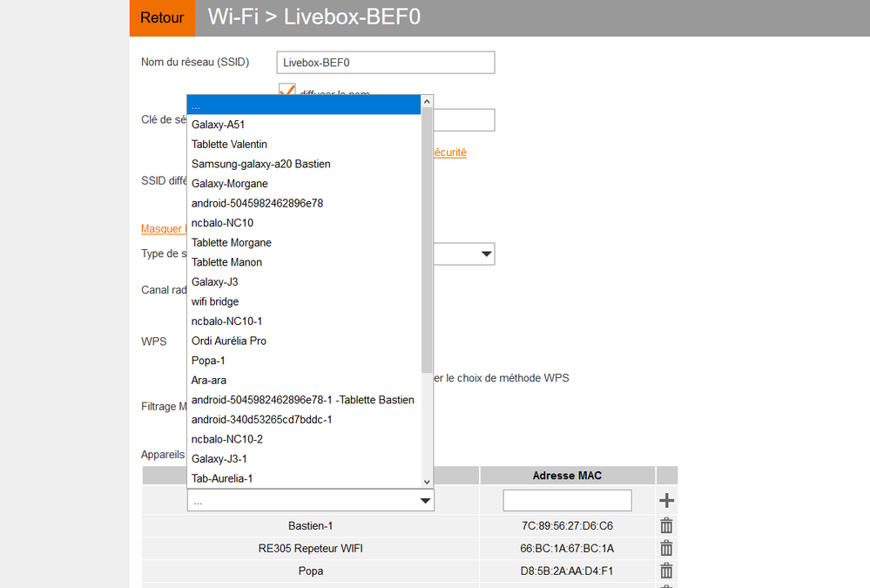Click the Masquer link
This screenshot has height=588, width=870.
tap(164, 229)
